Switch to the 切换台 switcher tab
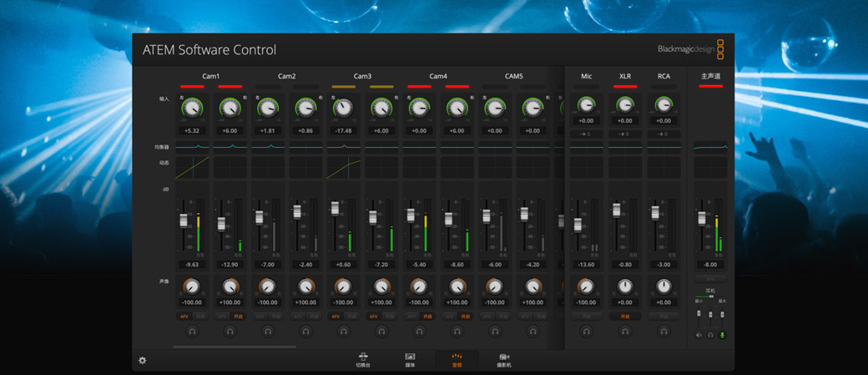 tap(363, 360)
